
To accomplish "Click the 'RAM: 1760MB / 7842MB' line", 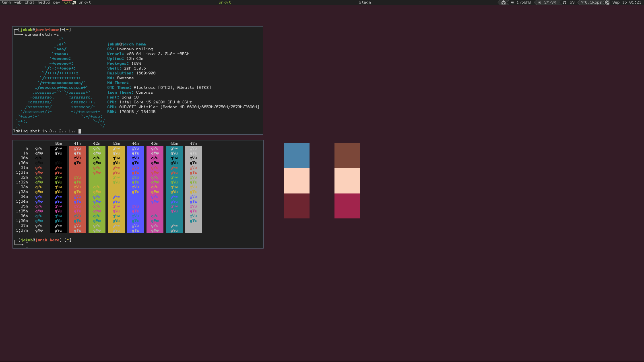I will click(131, 112).
